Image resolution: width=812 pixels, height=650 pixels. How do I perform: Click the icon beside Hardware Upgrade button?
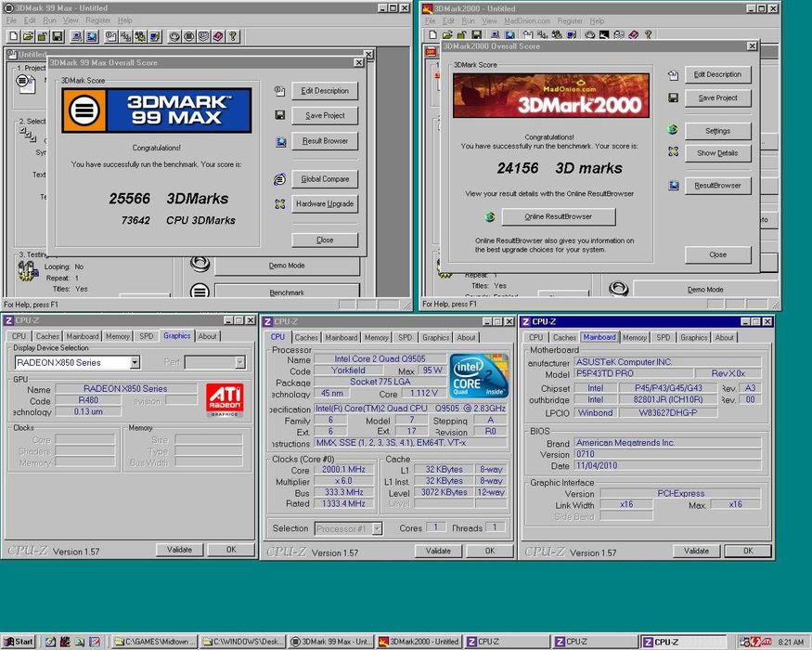(x=279, y=204)
